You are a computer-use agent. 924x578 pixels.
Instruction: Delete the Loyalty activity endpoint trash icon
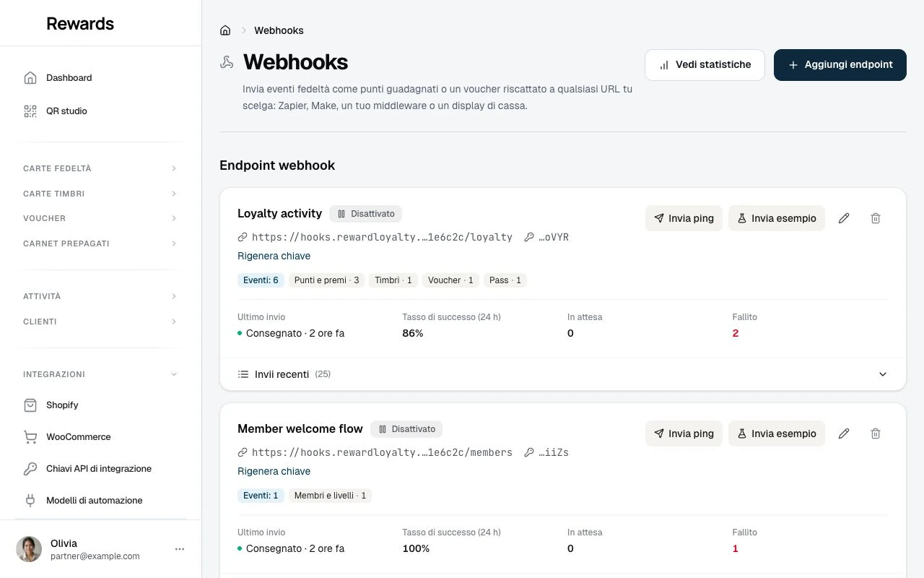tap(876, 218)
